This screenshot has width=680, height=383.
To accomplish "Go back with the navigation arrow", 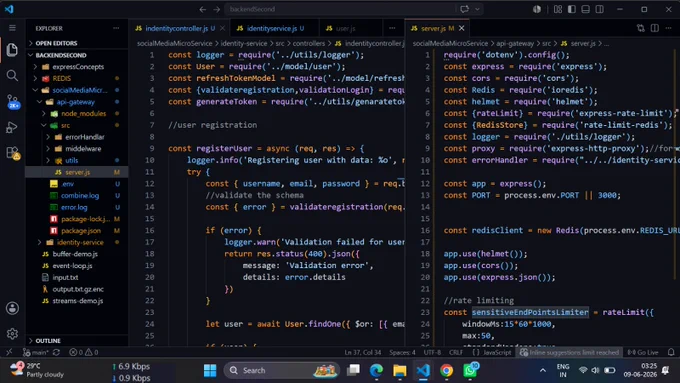I will point(203,9).
